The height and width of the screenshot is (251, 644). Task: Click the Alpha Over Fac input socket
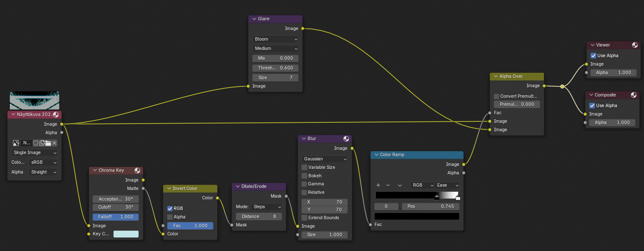click(x=490, y=113)
